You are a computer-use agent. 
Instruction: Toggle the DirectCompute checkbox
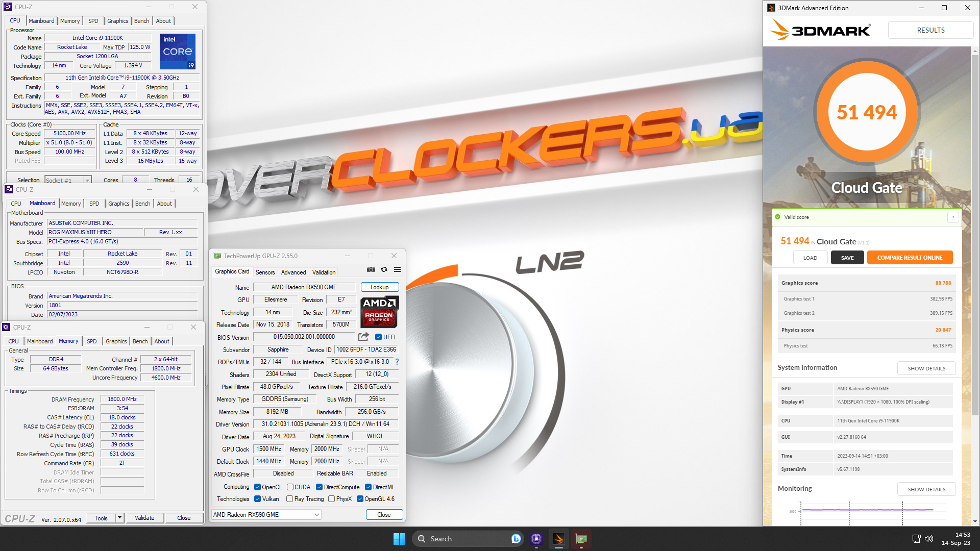point(319,487)
